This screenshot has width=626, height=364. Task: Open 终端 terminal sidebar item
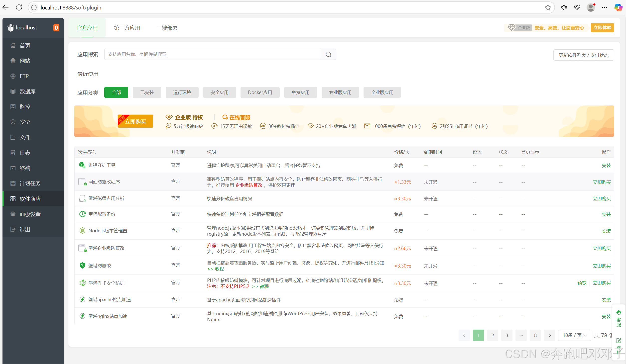click(33, 168)
